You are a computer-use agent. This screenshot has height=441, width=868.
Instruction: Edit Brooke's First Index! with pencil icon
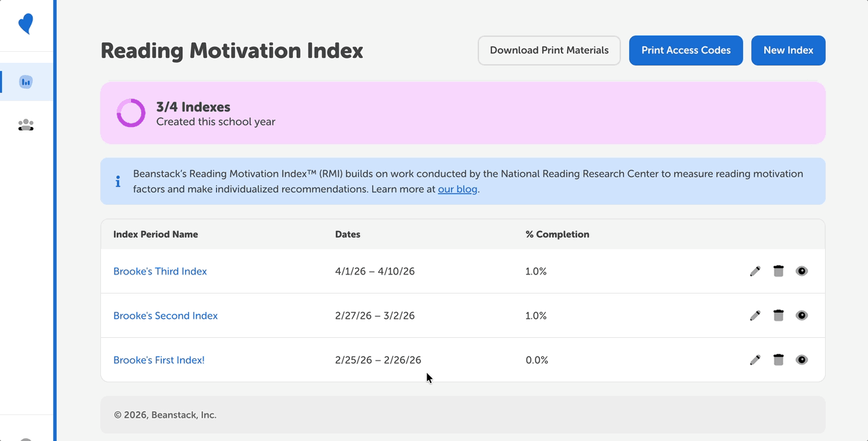755,360
